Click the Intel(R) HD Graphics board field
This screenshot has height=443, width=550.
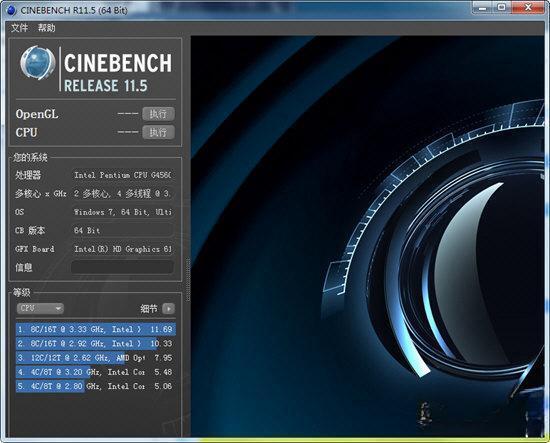pyautogui.click(x=122, y=249)
